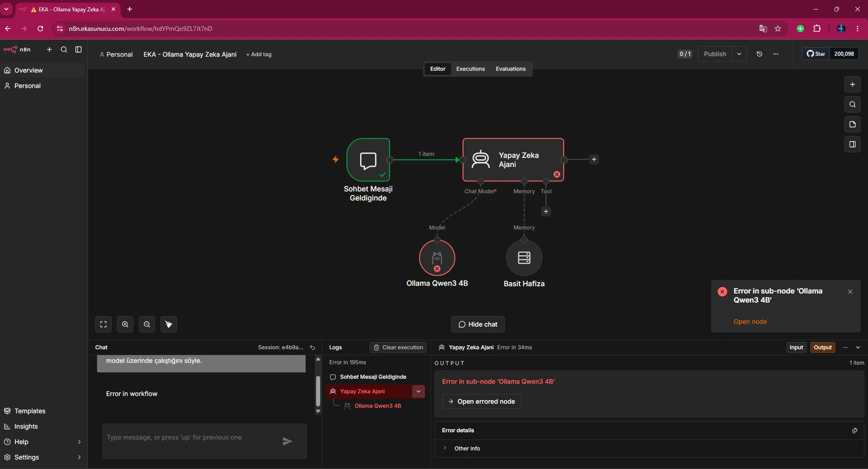Select the Yapay Zeka Ajani agent node

point(513,160)
